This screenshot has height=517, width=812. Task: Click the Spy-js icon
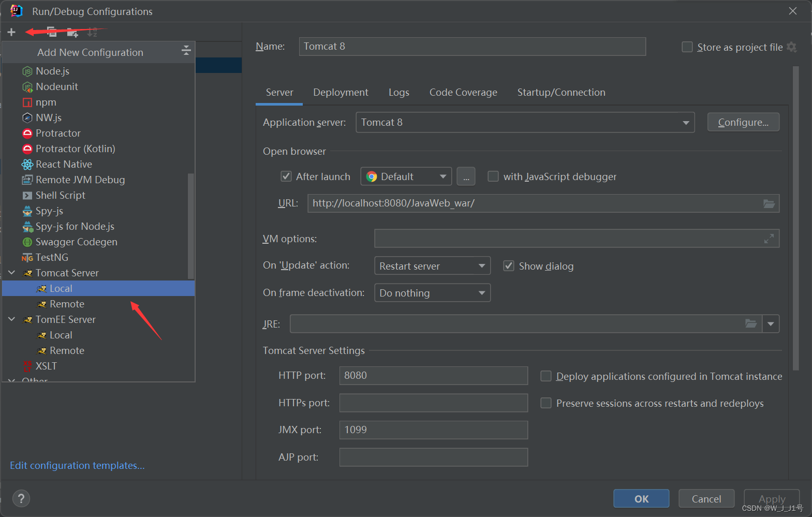pos(27,211)
